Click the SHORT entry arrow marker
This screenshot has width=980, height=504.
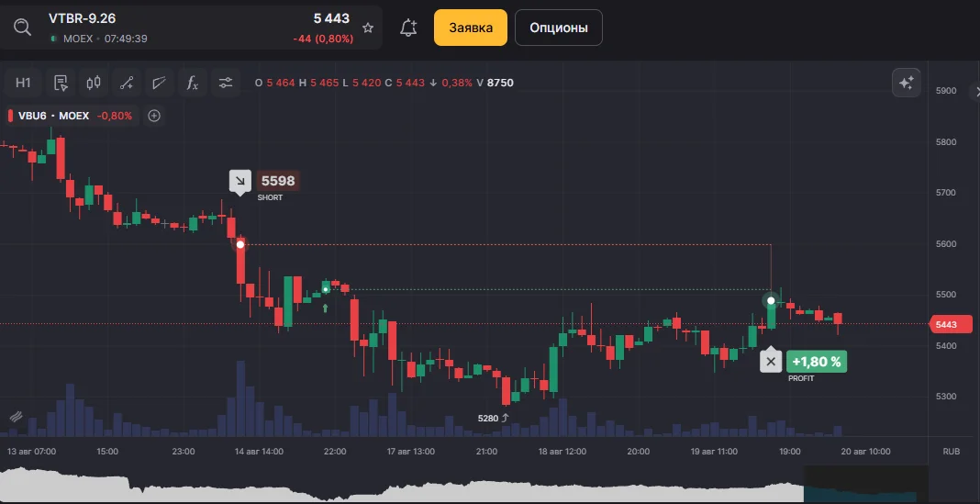(240, 182)
